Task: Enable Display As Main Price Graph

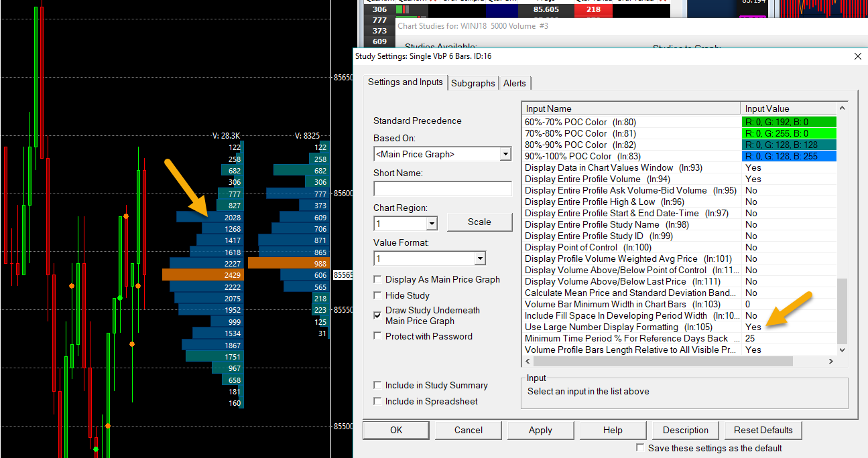Action: point(378,279)
